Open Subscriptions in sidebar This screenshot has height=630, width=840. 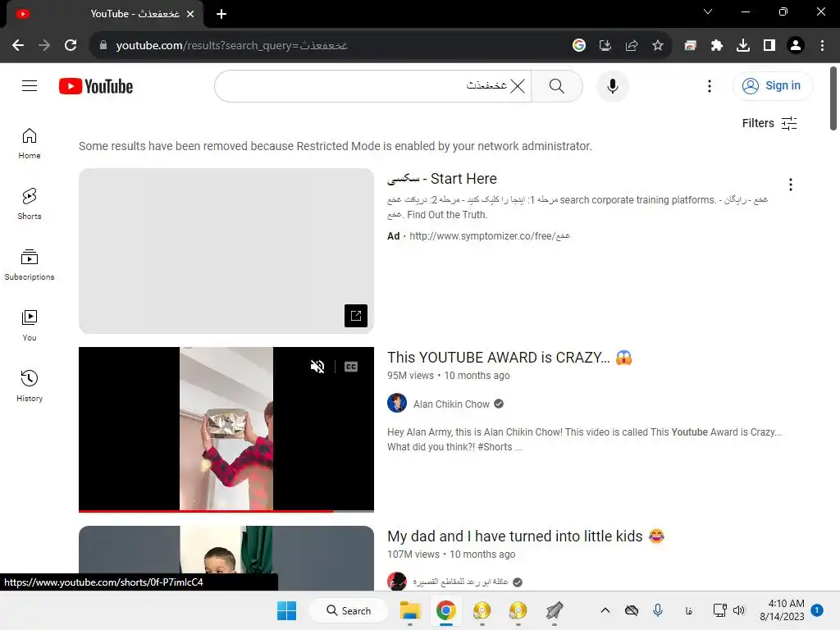click(30, 265)
